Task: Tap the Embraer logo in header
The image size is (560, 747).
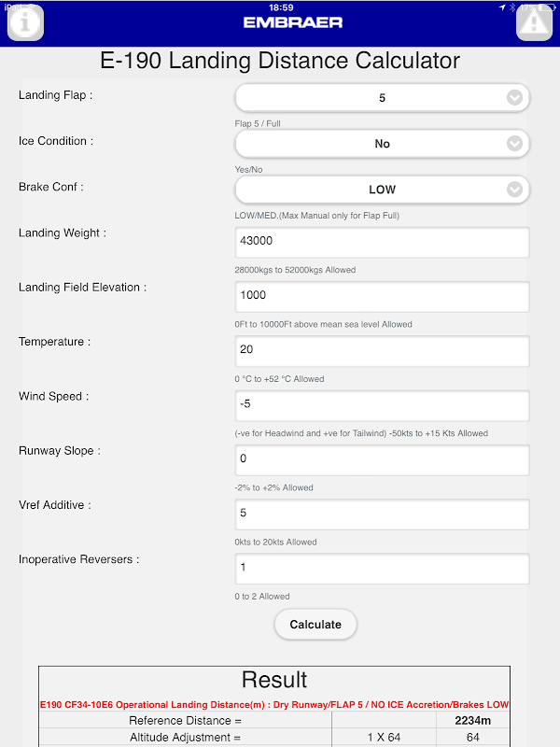Action: 293,21
